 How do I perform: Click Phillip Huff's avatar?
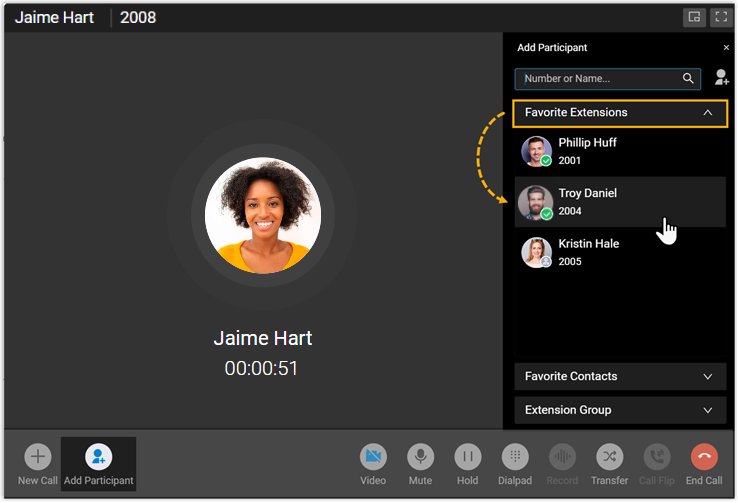point(536,152)
